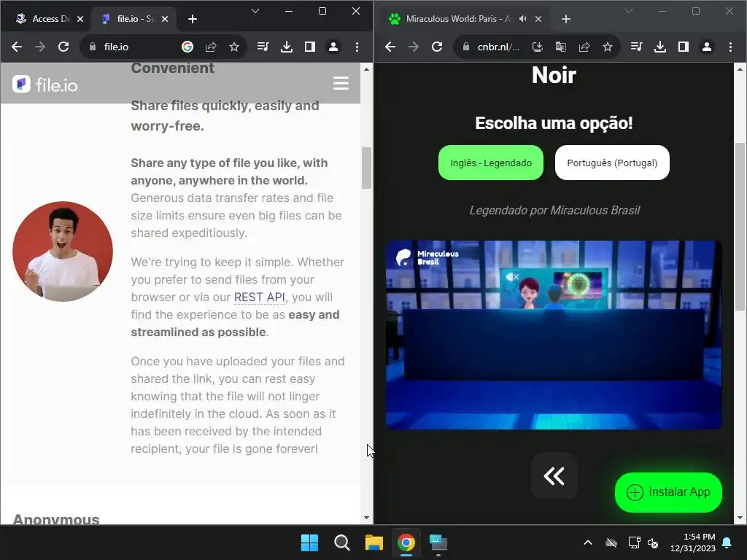Open the REST API link
The image size is (747, 560).
(259, 297)
